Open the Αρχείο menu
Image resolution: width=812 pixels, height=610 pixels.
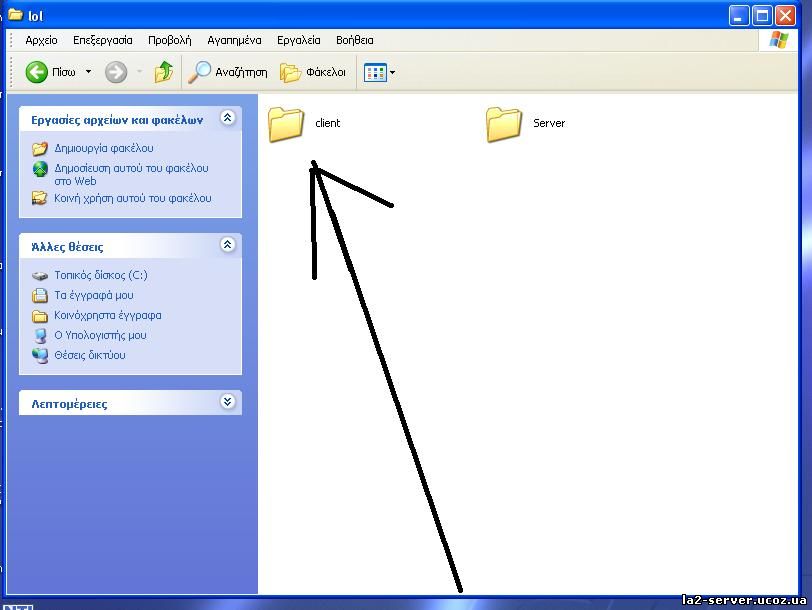point(41,40)
